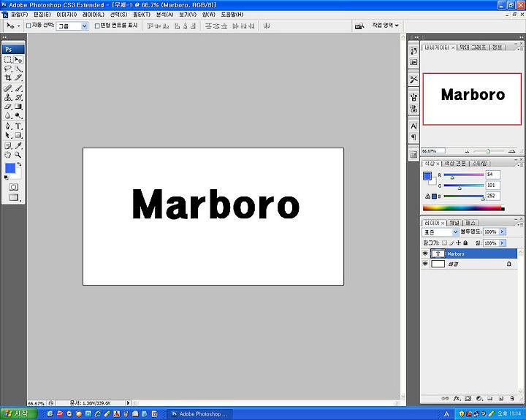The width and height of the screenshot is (526, 420).
Task: Select the Move tool in the toolbox
Action: tap(18, 60)
